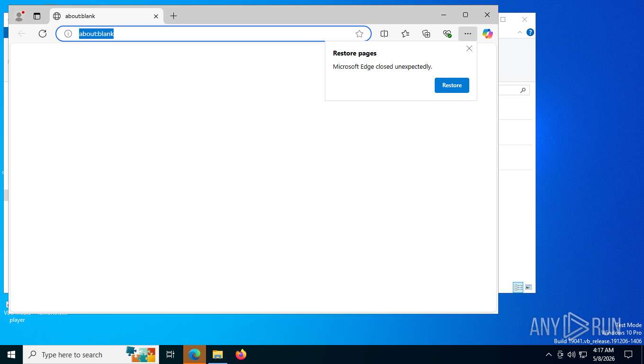Open network status tray icon
This screenshot has height=364, width=644.
pos(583,355)
